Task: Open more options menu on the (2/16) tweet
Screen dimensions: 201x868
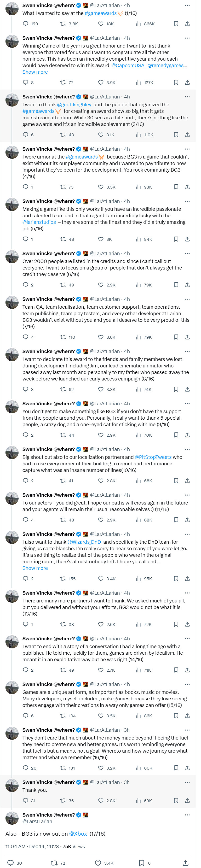Action: 187,38
